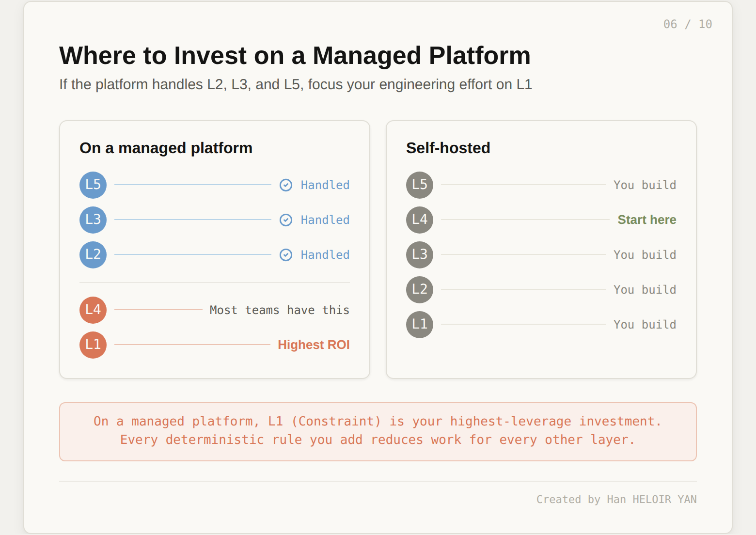Screen dimensions: 756x535
Task: Expand the gray L2 row in Self-hosted panel
Action: coord(419,289)
